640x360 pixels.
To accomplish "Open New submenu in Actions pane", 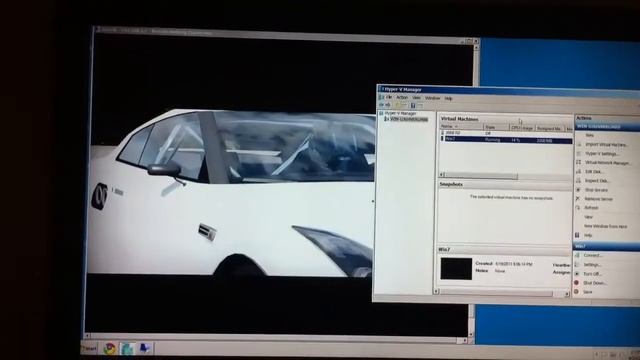I will tap(589, 135).
